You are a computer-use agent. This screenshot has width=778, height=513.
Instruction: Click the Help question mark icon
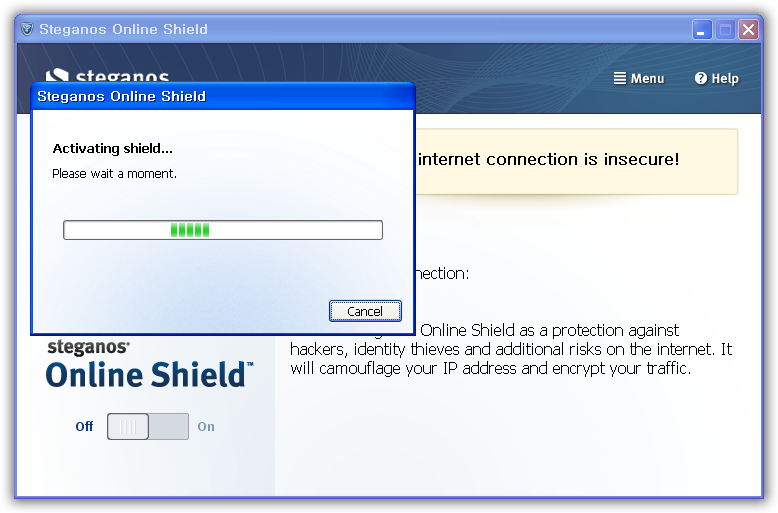pyautogui.click(x=701, y=78)
